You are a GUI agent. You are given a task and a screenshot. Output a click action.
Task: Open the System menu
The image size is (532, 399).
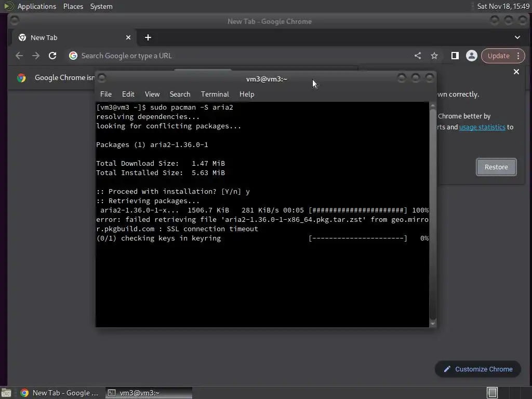(101, 6)
